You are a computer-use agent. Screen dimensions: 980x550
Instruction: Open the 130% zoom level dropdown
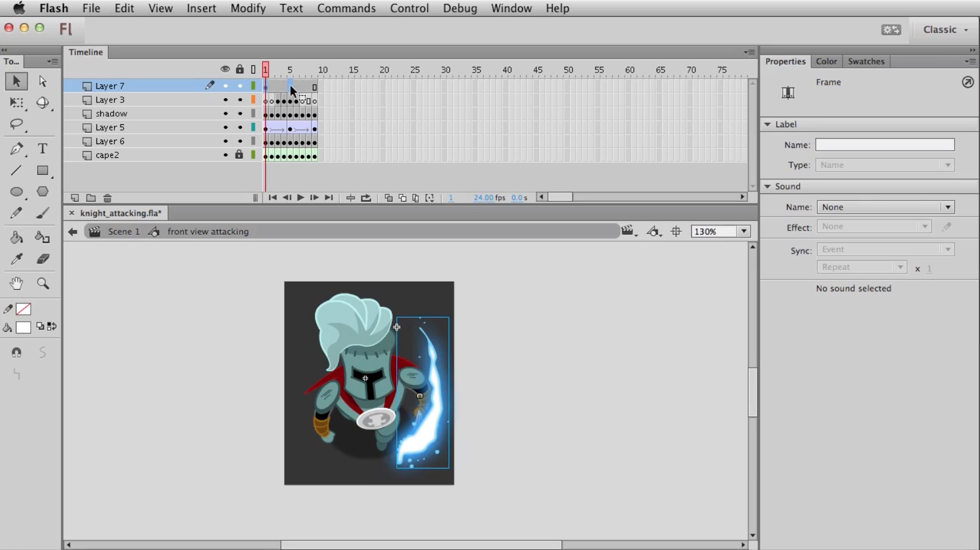(744, 231)
